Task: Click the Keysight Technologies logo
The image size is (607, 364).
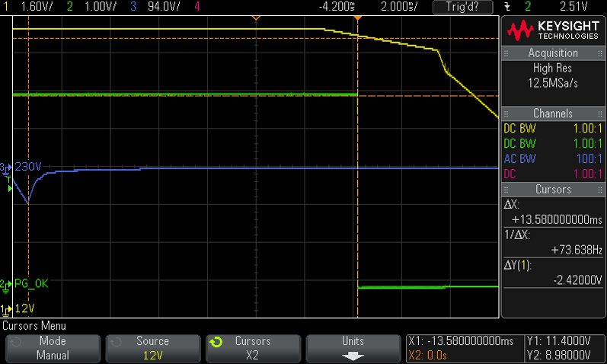Action: tap(553, 30)
